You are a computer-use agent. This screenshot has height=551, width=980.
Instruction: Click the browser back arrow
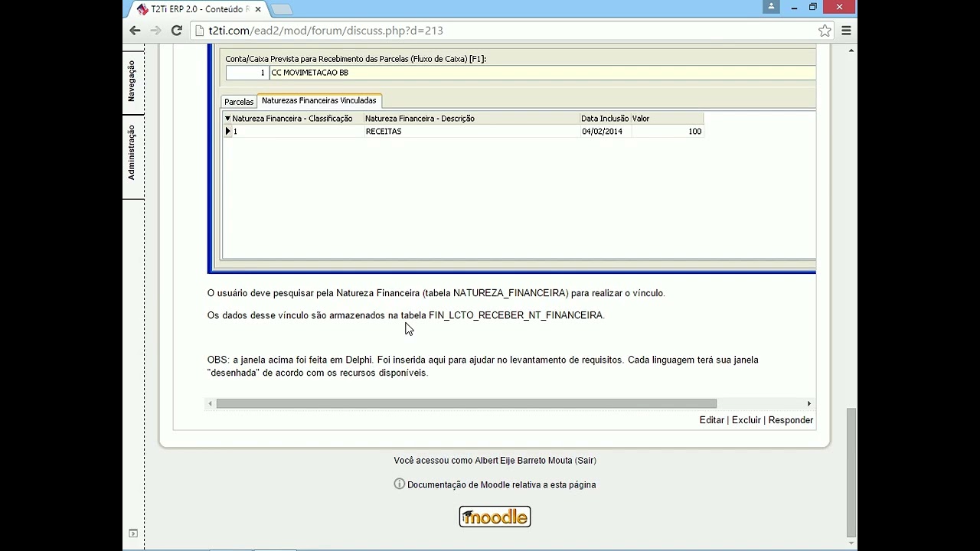point(135,31)
